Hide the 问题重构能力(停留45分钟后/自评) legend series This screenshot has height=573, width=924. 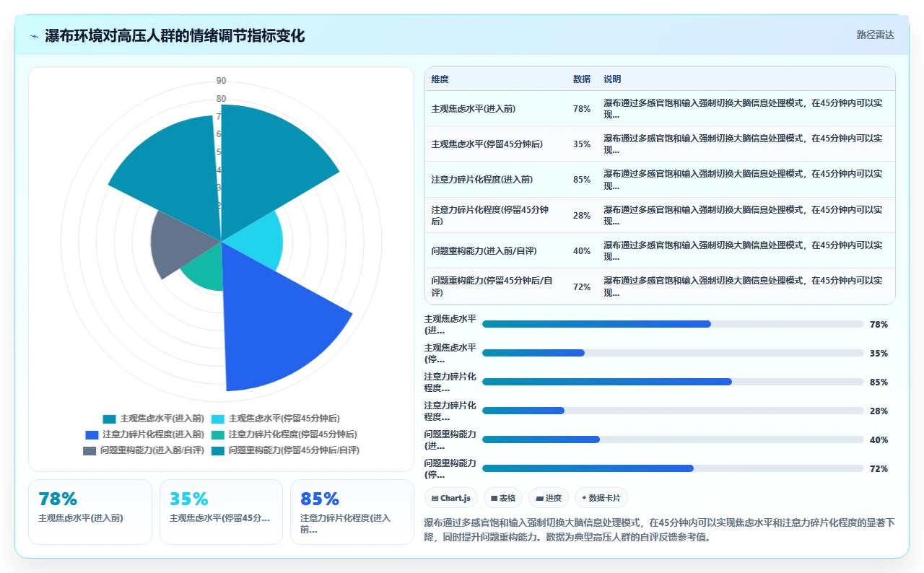click(285, 450)
